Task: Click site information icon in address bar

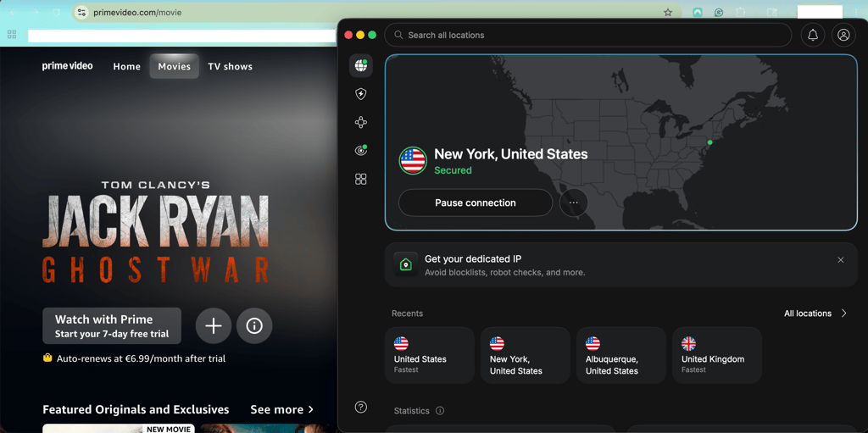Action: tap(81, 12)
